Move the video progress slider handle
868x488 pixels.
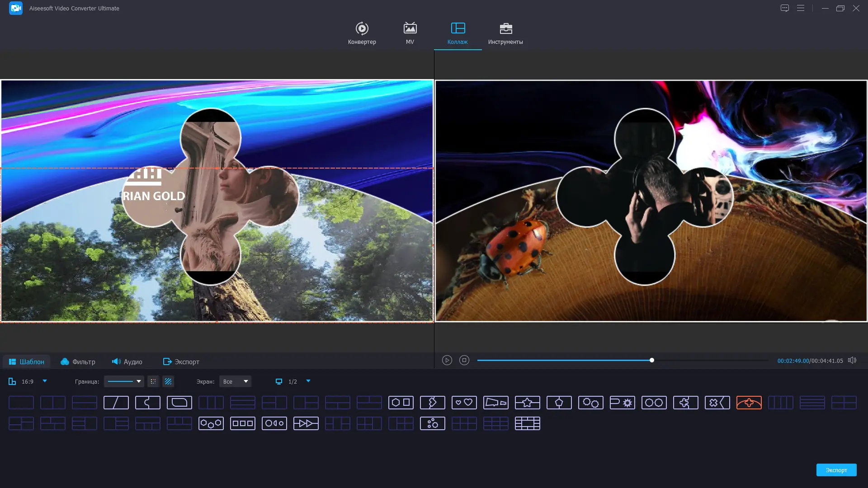coord(651,360)
